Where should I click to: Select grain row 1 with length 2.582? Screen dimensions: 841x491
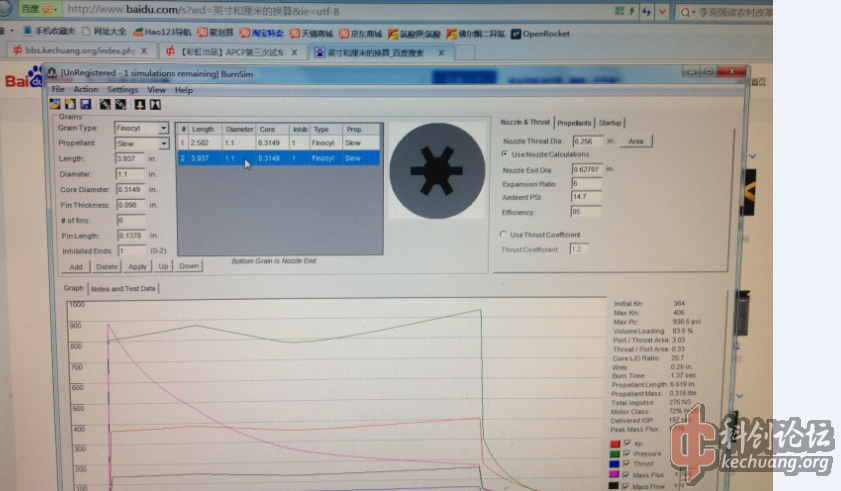tap(279, 143)
